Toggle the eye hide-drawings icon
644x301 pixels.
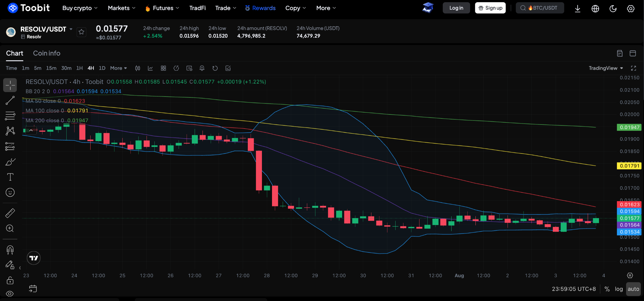point(10,294)
